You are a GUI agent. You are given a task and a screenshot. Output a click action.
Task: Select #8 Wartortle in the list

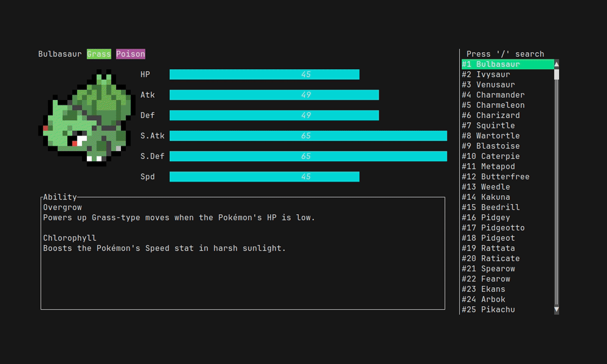[x=508, y=136]
